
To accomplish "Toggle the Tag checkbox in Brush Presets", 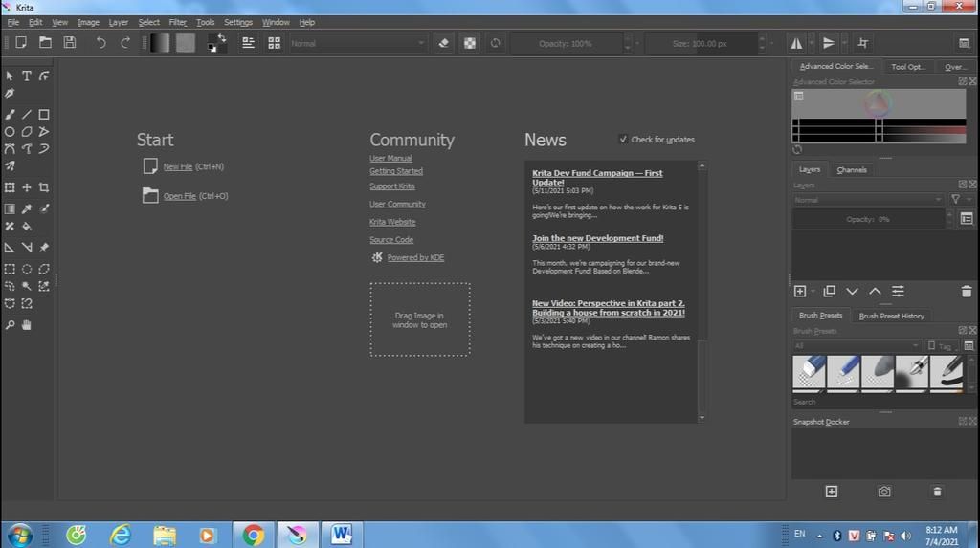I will pos(932,345).
